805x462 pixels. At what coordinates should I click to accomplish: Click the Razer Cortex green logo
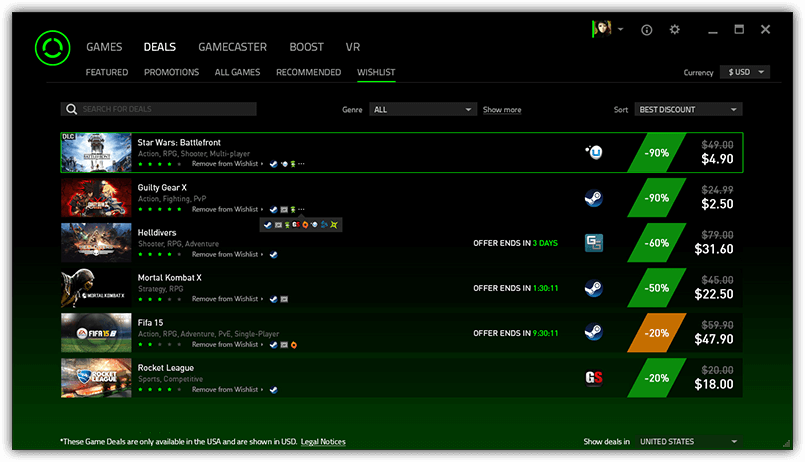[52, 48]
